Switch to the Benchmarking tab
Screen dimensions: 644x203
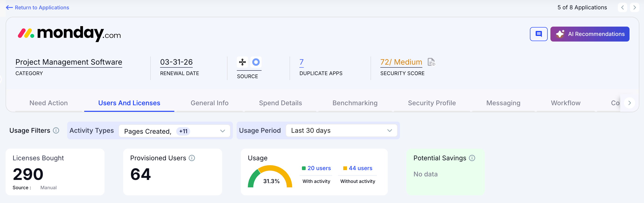tap(355, 103)
